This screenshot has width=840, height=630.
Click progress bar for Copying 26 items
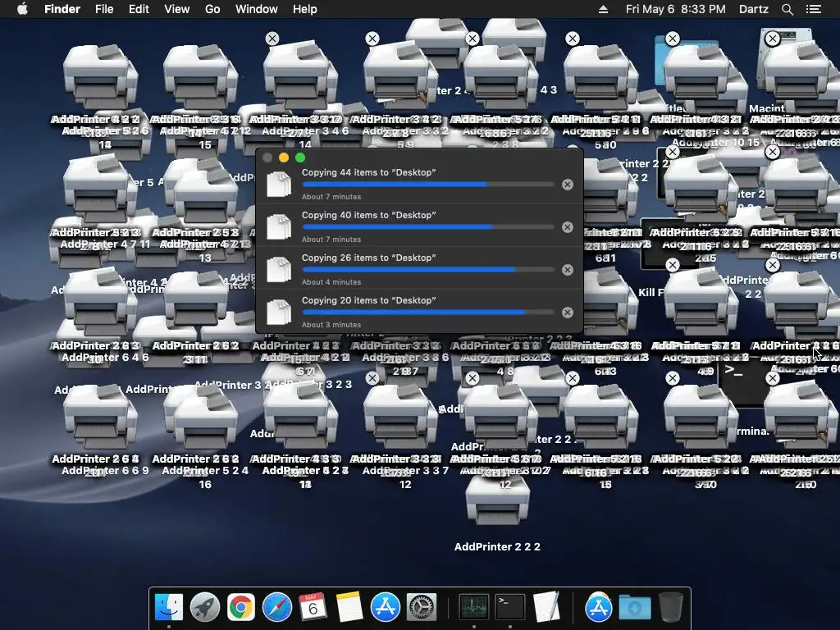point(428,269)
